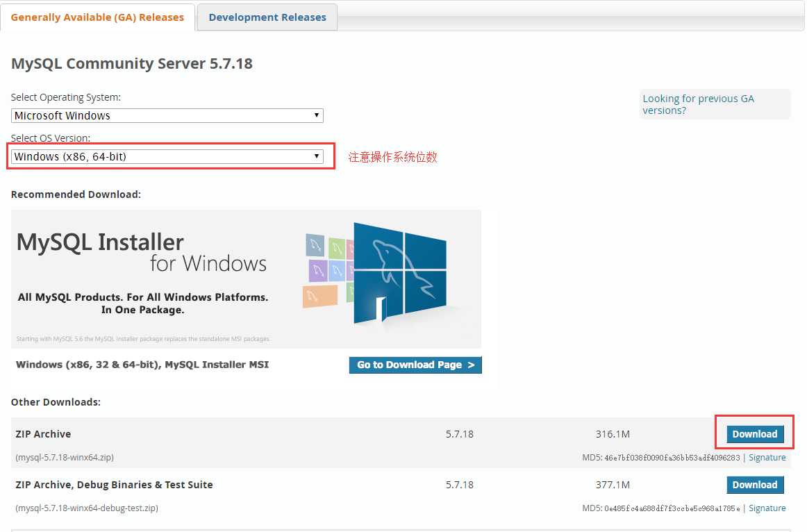Viewport: 807px width, 532px height.
Task: Click the MD5 hash starting with 0e485f
Action: (x=672, y=508)
